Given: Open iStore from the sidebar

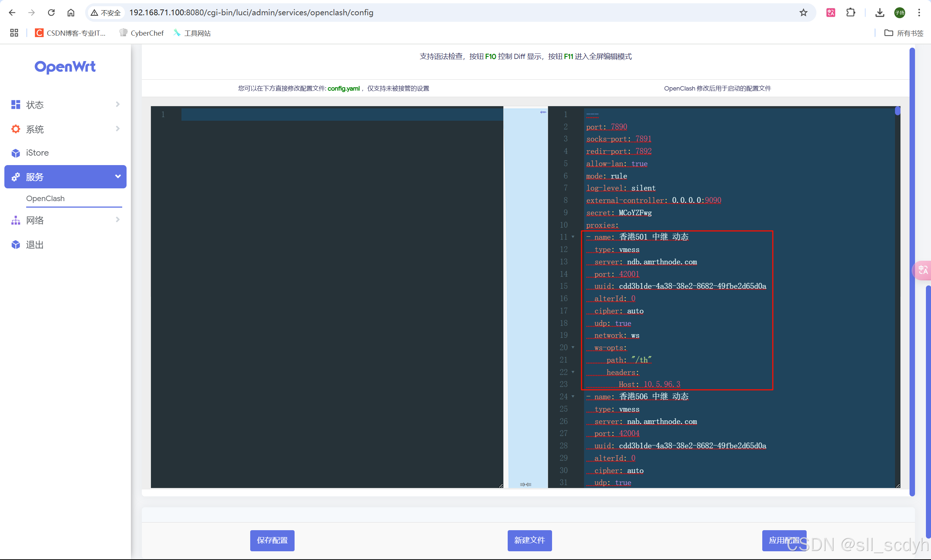Looking at the screenshot, I should click(x=37, y=153).
